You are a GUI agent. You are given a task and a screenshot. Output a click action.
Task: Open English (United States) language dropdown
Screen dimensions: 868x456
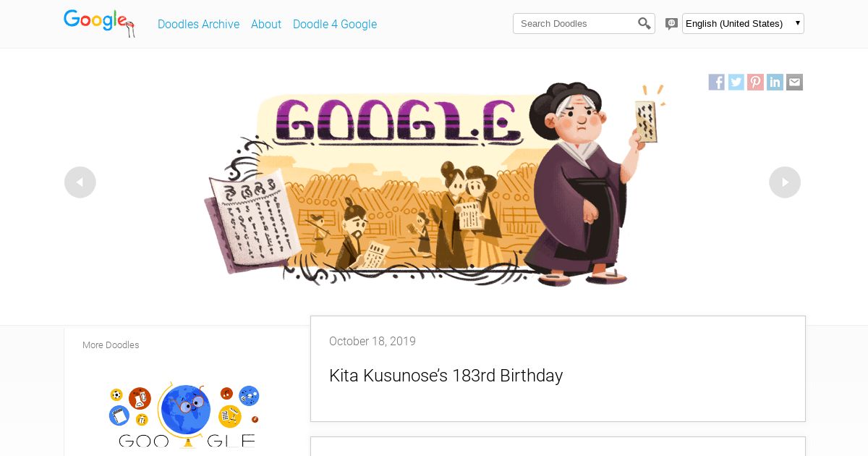[x=743, y=23]
